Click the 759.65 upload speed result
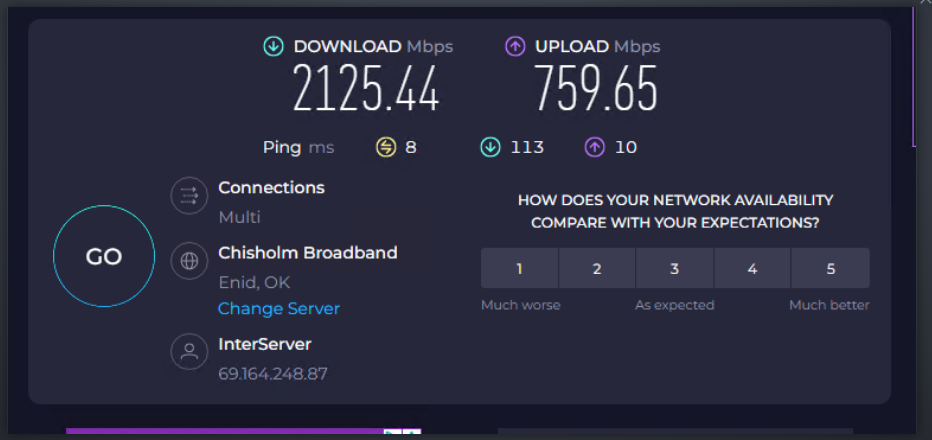 tap(596, 90)
